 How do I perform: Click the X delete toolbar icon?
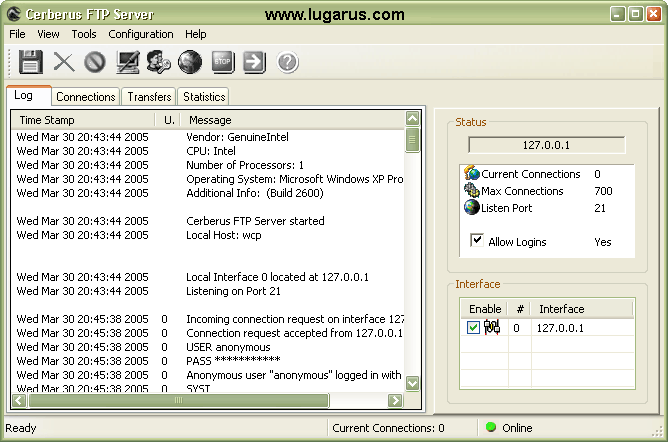(x=64, y=62)
